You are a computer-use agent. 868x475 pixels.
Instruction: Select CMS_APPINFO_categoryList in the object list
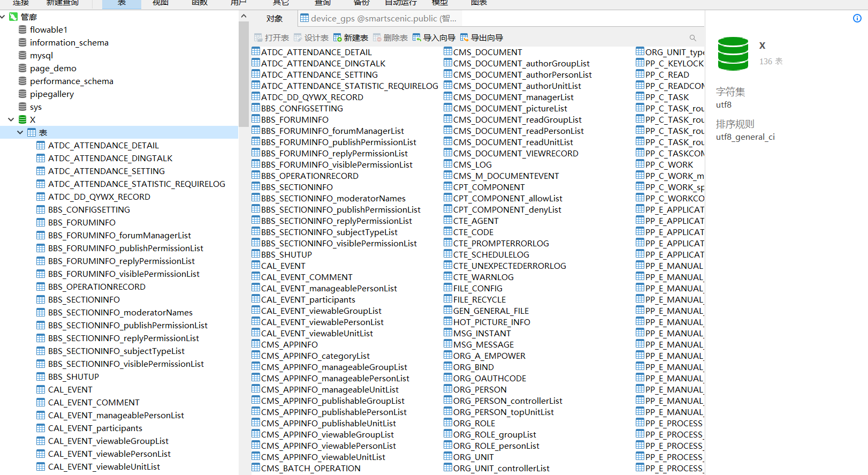coord(315,356)
